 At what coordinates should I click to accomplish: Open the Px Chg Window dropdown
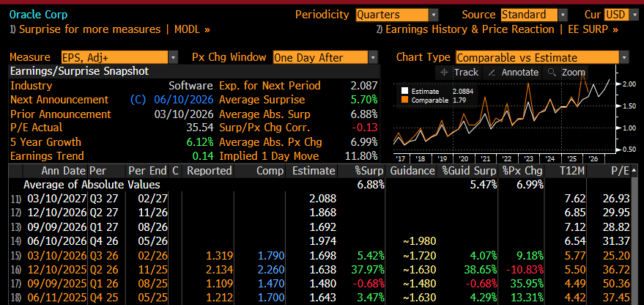[325, 57]
